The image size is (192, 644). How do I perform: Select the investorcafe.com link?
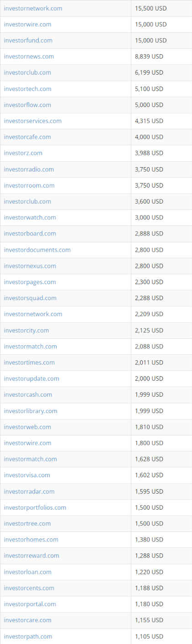click(x=27, y=137)
